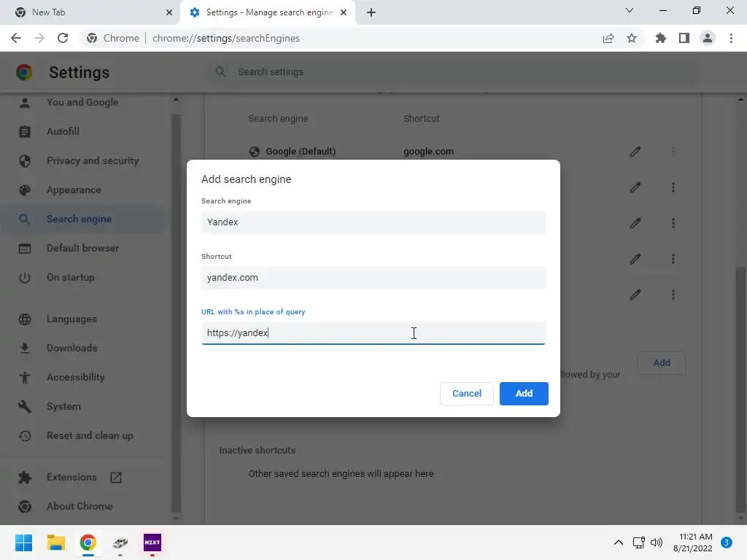
Task: Toggle the side panel icon
Action: 684,38
